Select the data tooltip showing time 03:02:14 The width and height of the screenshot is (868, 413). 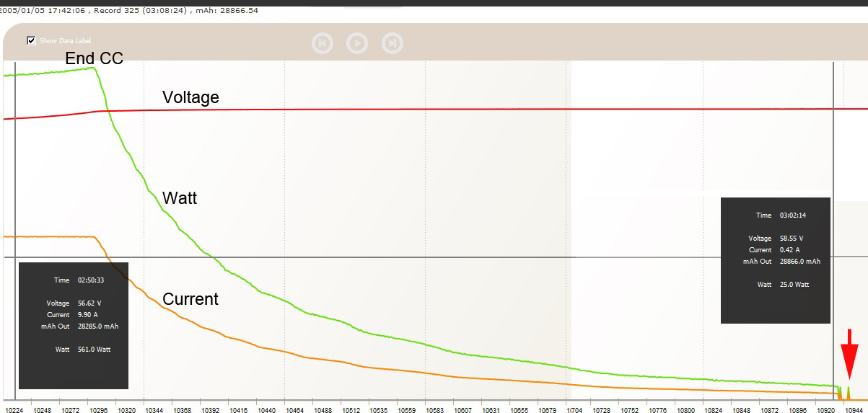[x=776, y=260]
